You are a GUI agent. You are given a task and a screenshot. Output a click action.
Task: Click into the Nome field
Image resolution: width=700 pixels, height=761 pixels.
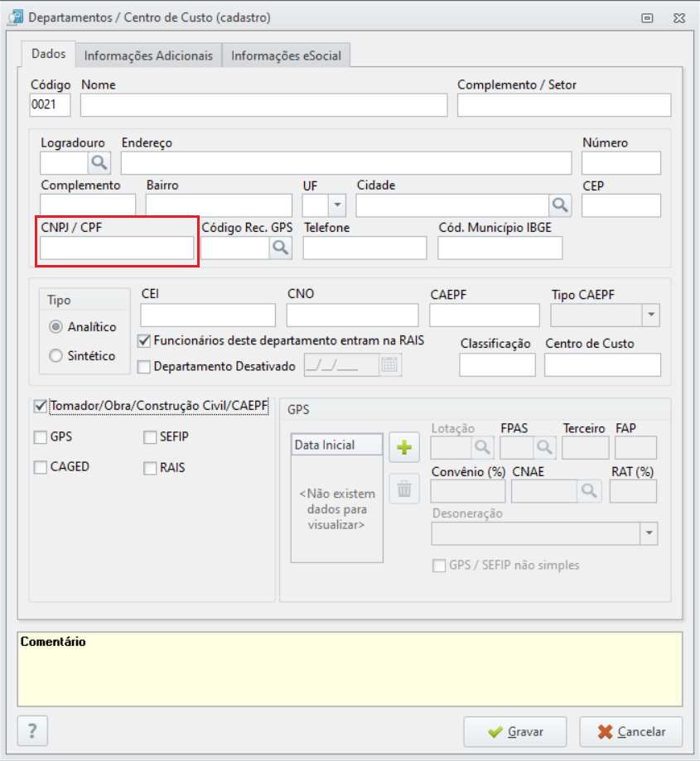point(264,105)
